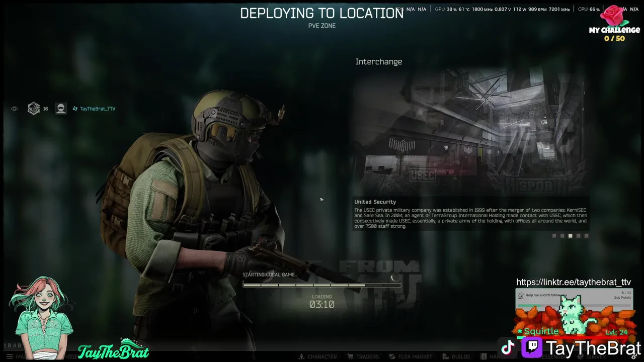
Task: Click the Lvl: 24 pet level label
Action: tap(616, 332)
